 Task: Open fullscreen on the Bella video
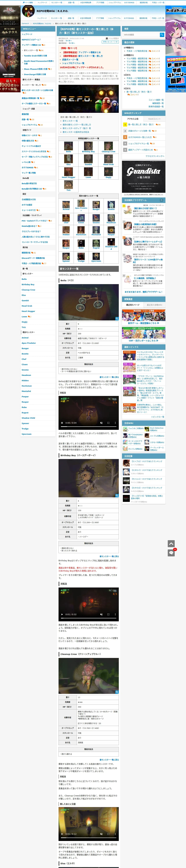click(108, 423)
